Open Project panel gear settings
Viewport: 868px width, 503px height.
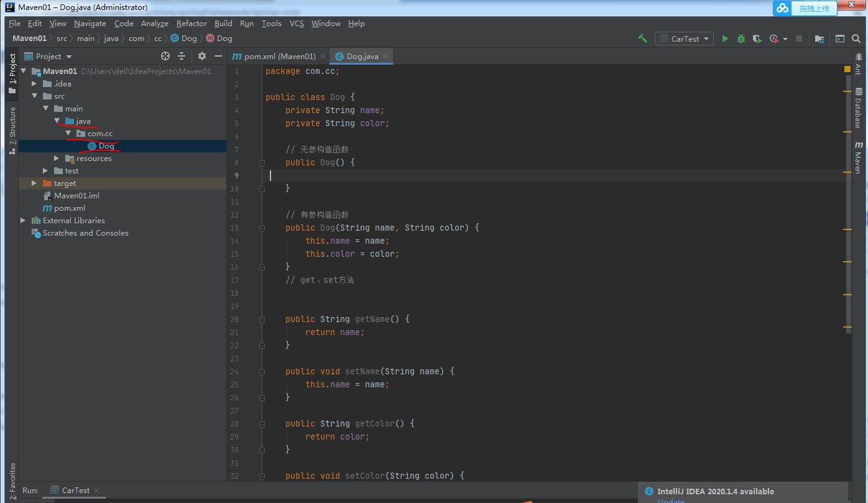[201, 56]
